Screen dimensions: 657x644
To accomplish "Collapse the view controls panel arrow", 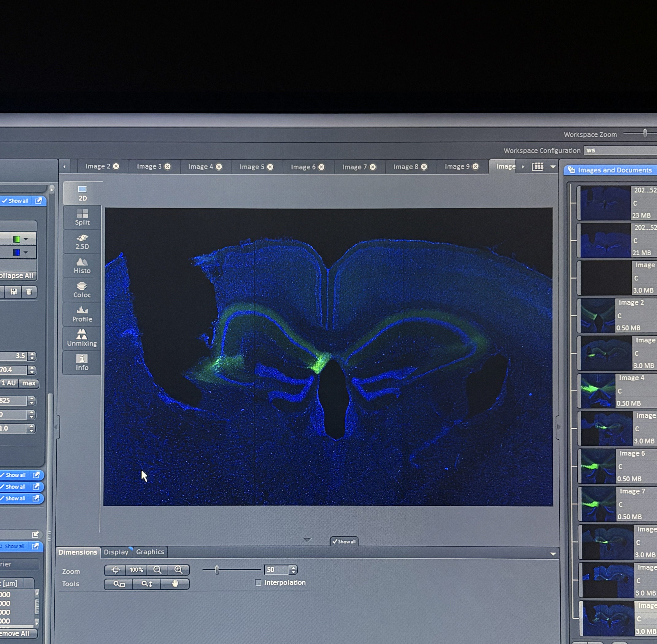I will 553,554.
